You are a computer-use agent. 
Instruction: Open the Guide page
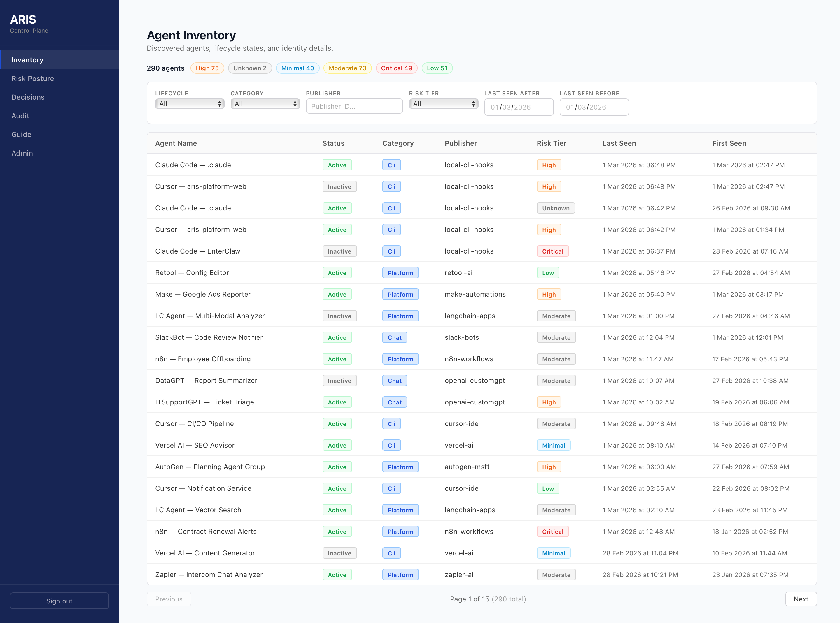point(21,134)
